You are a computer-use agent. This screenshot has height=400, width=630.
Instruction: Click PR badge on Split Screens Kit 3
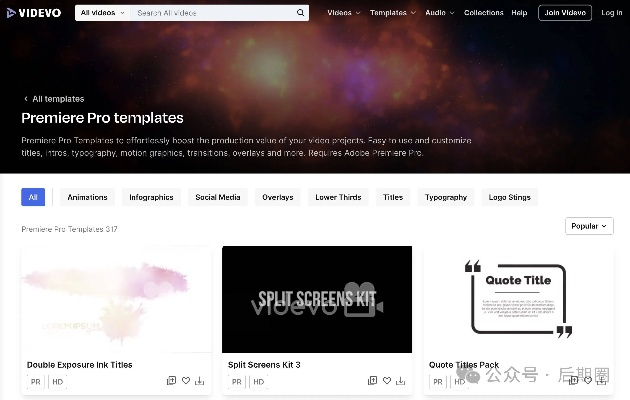[x=237, y=382]
